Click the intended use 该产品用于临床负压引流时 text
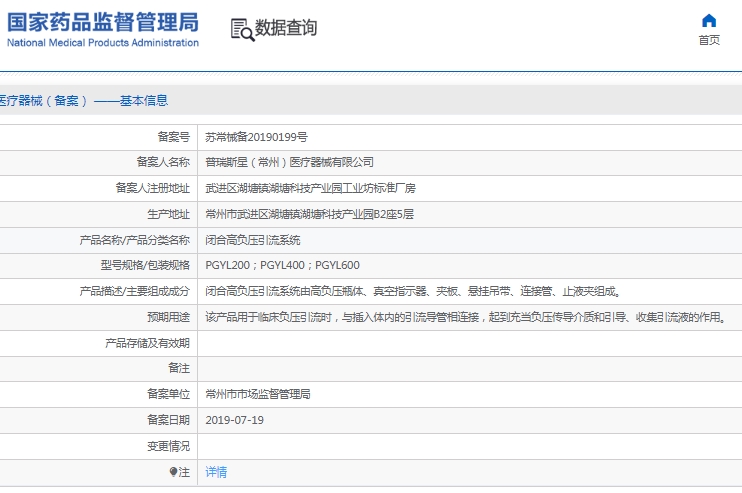742x493 pixels. click(466, 317)
